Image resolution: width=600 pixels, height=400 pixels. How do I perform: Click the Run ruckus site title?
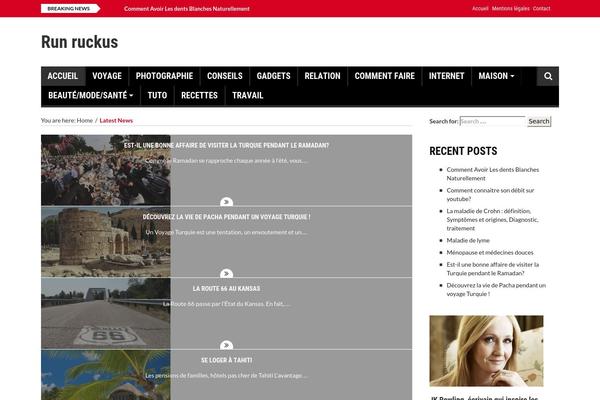point(80,42)
